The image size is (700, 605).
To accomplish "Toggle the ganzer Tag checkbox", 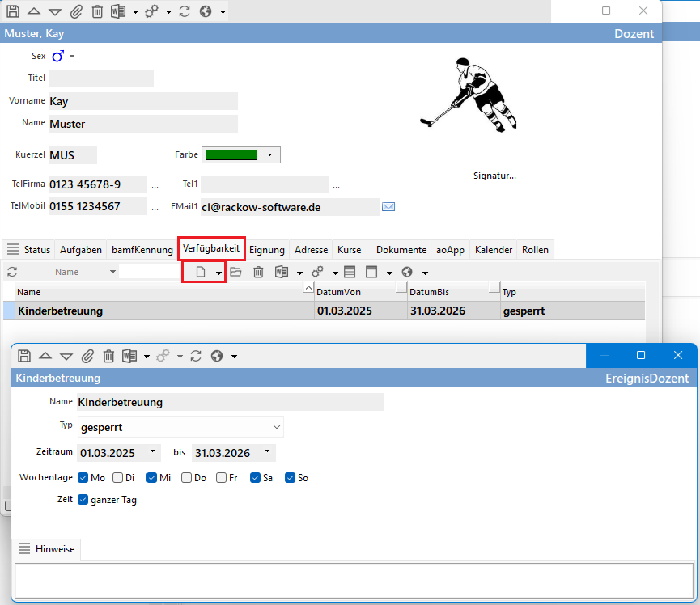I will [83, 500].
